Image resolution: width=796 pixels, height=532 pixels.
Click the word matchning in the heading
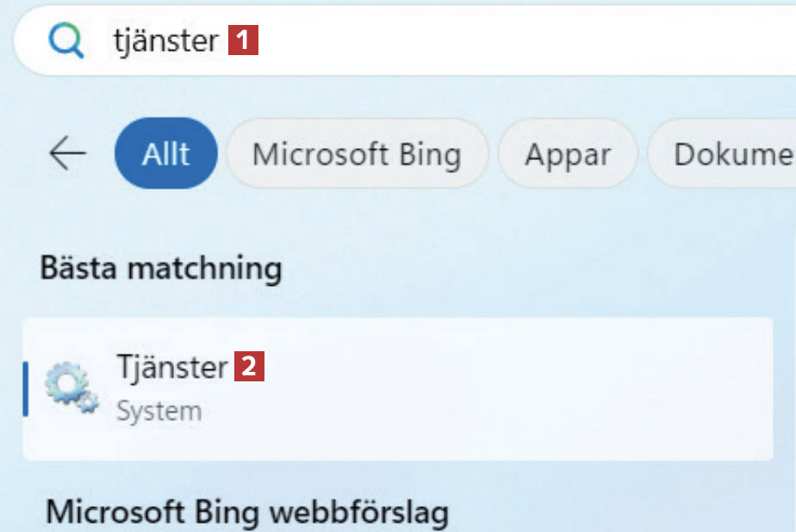pos(204,268)
